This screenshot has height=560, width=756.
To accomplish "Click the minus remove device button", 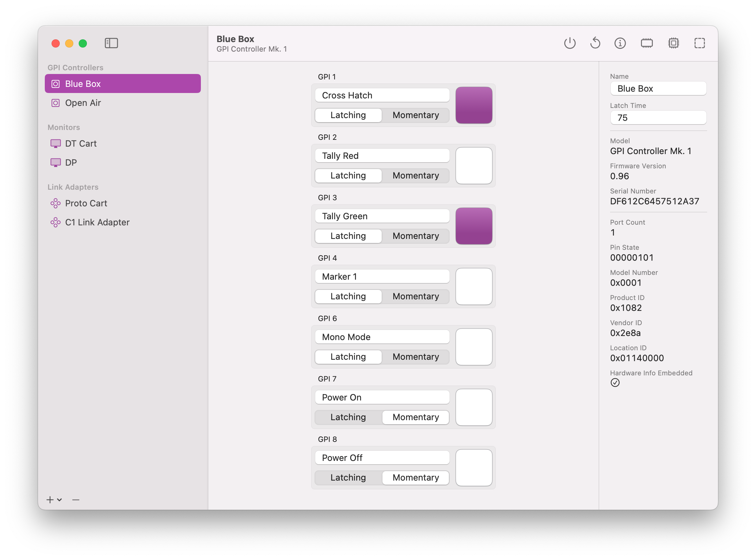I will click(76, 500).
